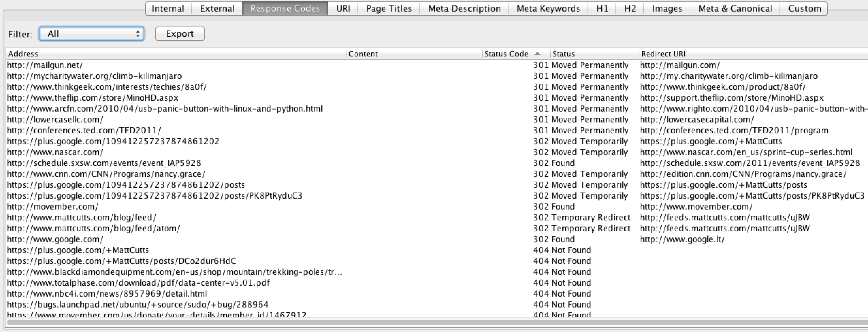The height and width of the screenshot is (332, 868).
Task: Select the totalphase.com data-center-v5.01.pdf address
Action: pyautogui.click(x=139, y=283)
